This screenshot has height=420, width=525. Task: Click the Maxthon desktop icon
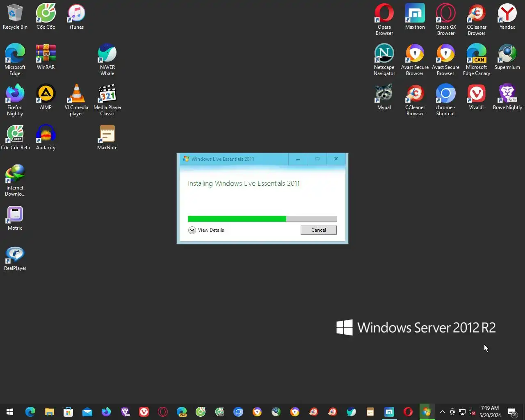click(415, 17)
